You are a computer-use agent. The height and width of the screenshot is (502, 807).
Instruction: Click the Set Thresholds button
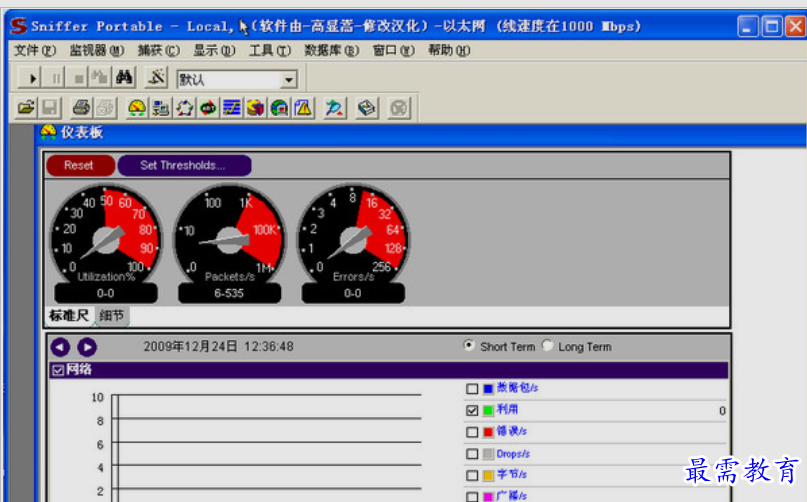184,165
